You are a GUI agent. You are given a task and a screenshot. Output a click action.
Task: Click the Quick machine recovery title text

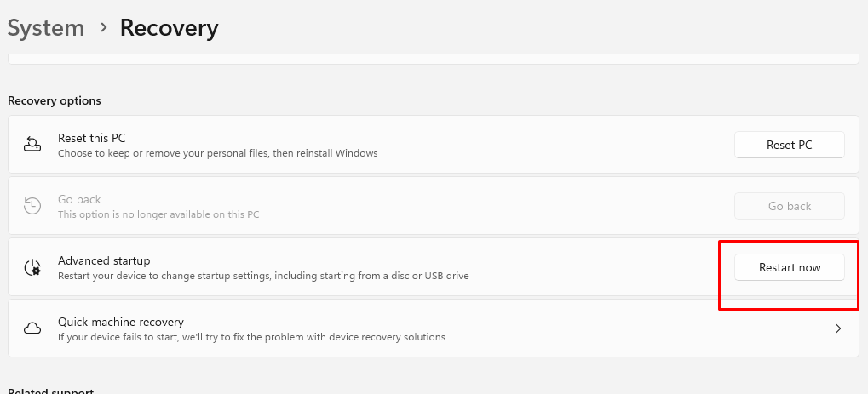121,322
